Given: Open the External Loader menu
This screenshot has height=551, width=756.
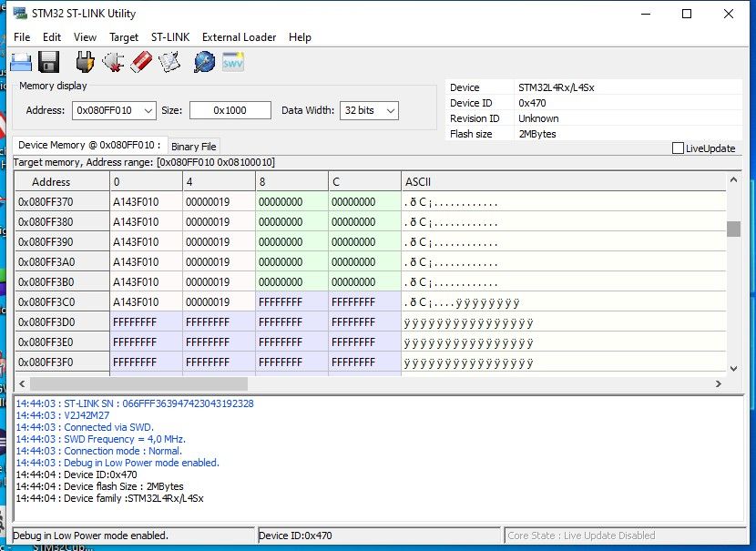Looking at the screenshot, I should (240, 37).
